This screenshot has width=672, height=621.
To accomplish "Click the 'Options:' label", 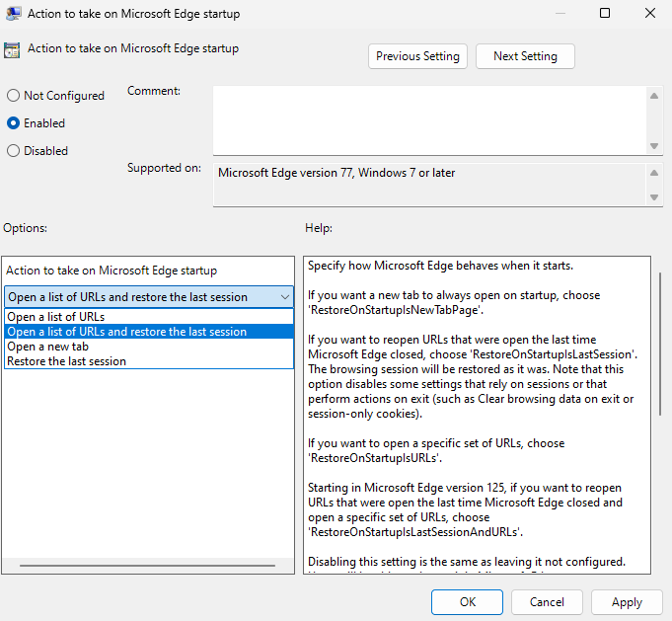I will (25, 228).
